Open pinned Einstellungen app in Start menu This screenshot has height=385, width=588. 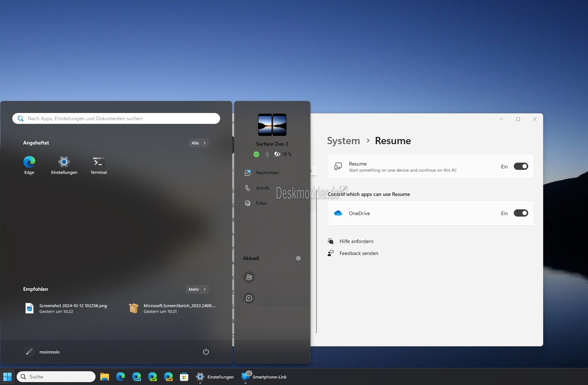point(64,166)
